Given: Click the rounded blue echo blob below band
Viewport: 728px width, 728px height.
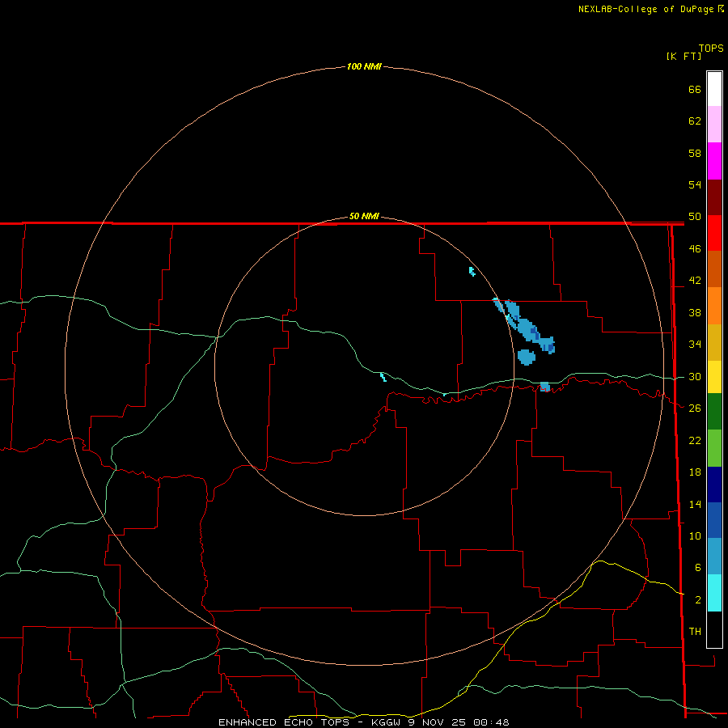Looking at the screenshot, I should pos(527,357).
